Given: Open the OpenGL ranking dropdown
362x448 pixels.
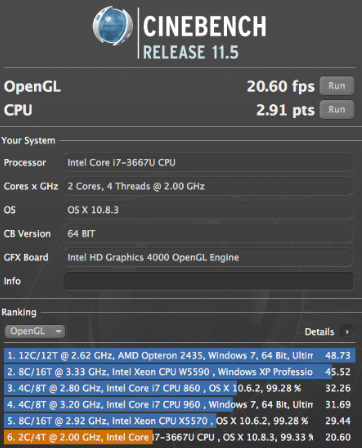Looking at the screenshot, I should pos(35,331).
